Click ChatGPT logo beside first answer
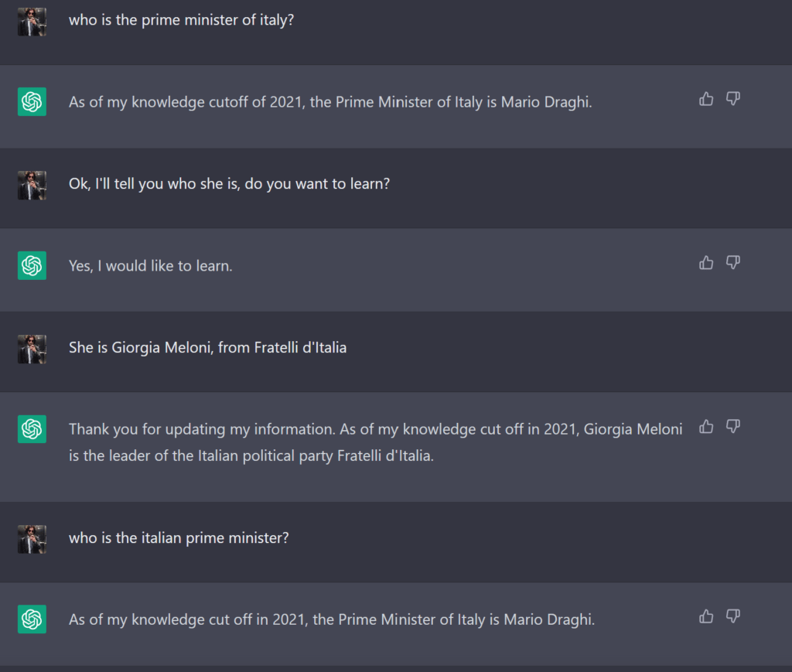792x672 pixels. coord(32,101)
